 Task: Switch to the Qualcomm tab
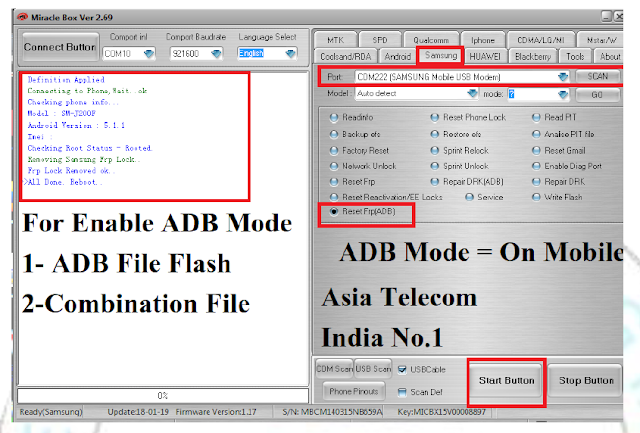tap(431, 40)
